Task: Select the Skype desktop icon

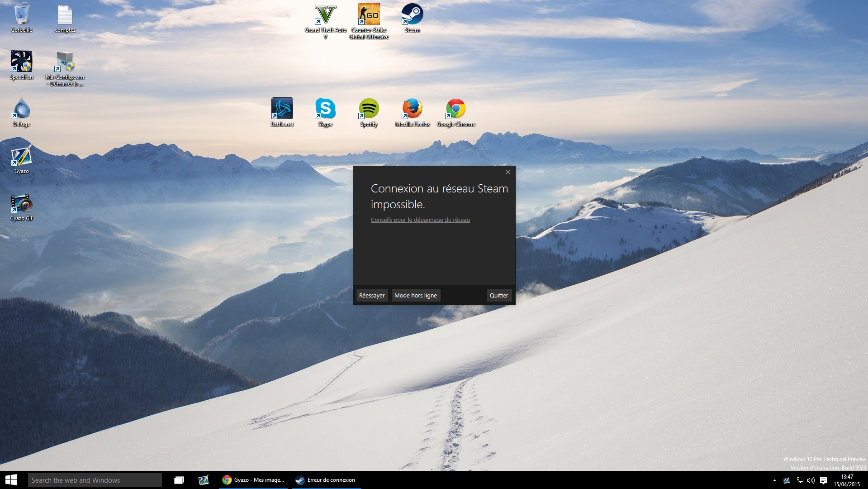Action: [326, 112]
